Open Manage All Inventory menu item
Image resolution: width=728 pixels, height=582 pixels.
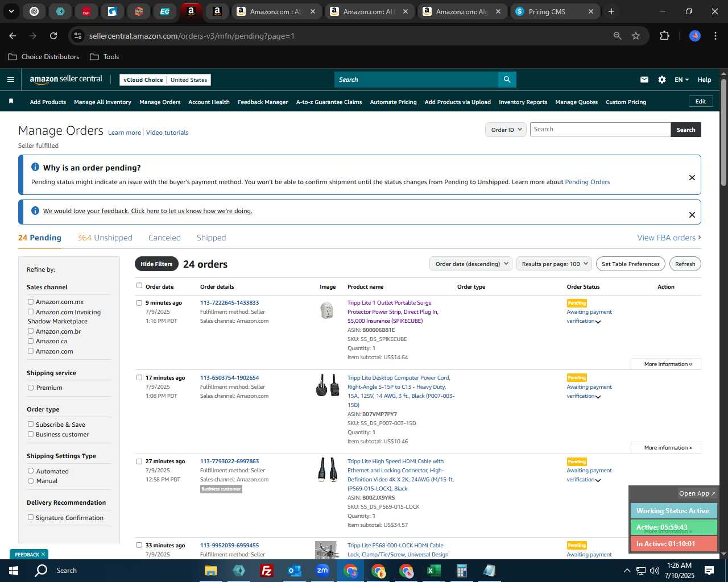[102, 102]
